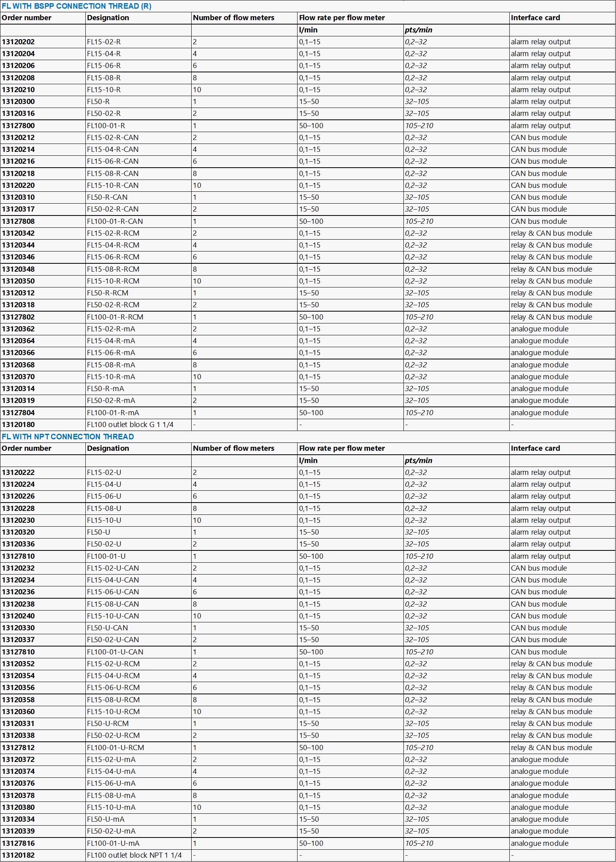This screenshot has height=862, width=616.
Task: Select order number 13120376
Action: click(18, 783)
